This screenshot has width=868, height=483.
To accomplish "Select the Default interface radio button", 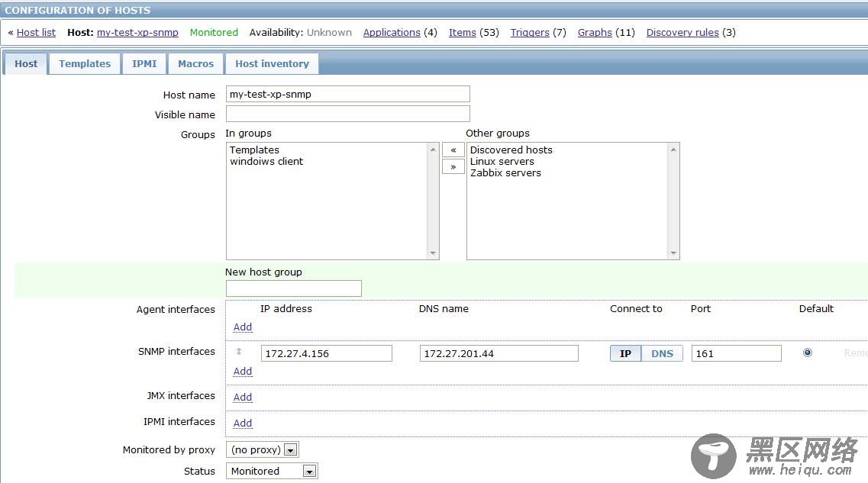I will tap(807, 353).
